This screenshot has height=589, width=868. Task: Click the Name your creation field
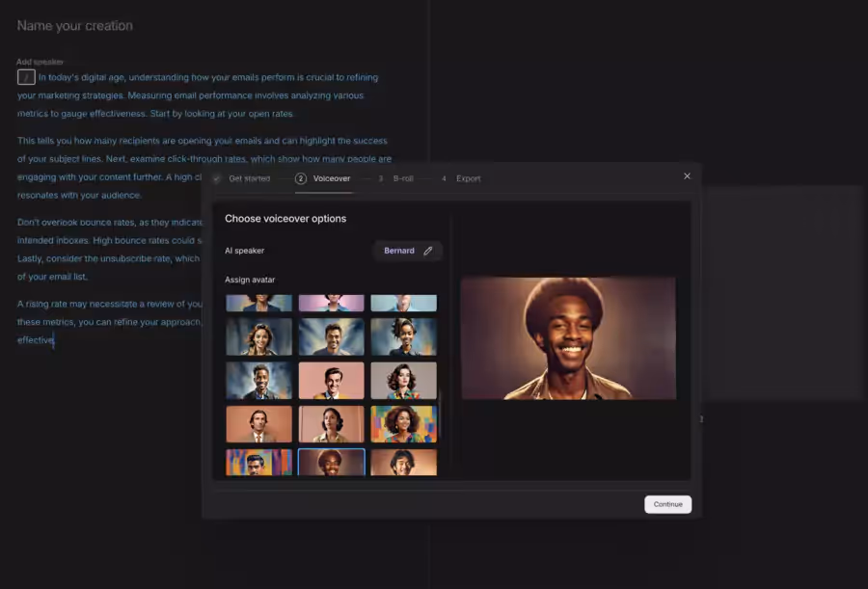click(x=74, y=26)
